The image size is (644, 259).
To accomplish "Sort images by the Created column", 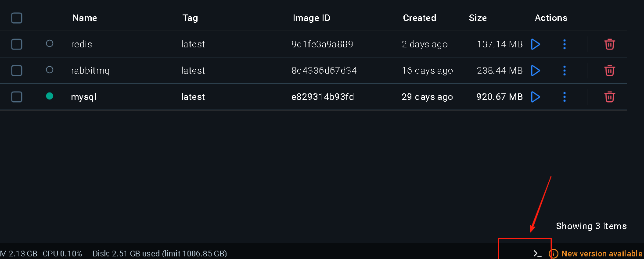I will tap(419, 18).
